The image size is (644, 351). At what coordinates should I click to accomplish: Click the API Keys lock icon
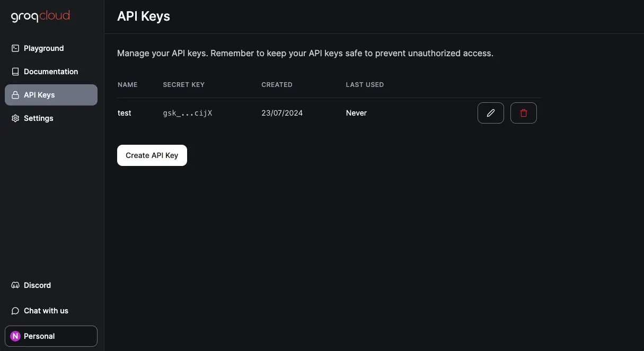(15, 95)
